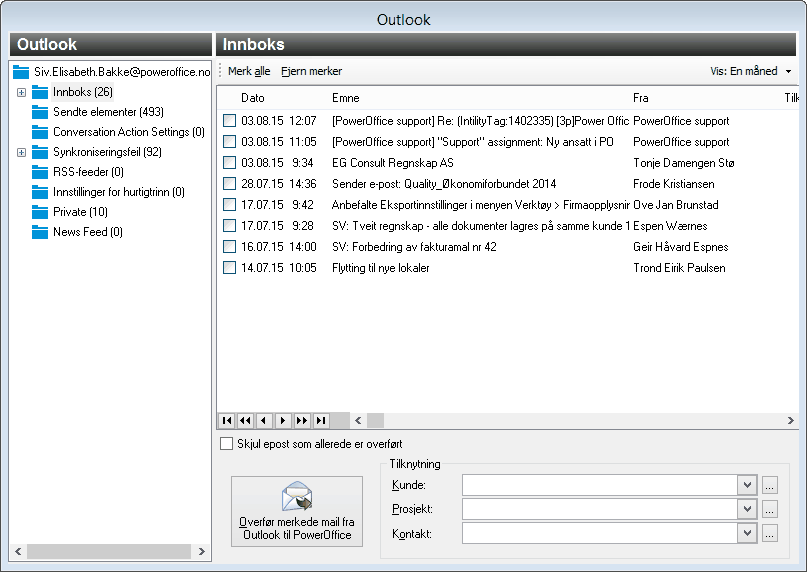
Task: Click into the Kontakt input field
Action: pyautogui.click(x=600, y=533)
